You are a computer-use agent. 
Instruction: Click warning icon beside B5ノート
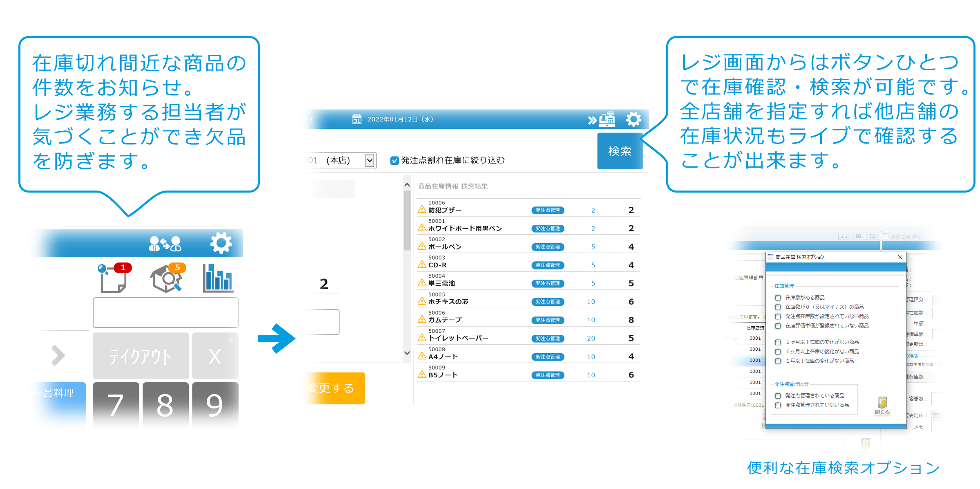coord(422,375)
